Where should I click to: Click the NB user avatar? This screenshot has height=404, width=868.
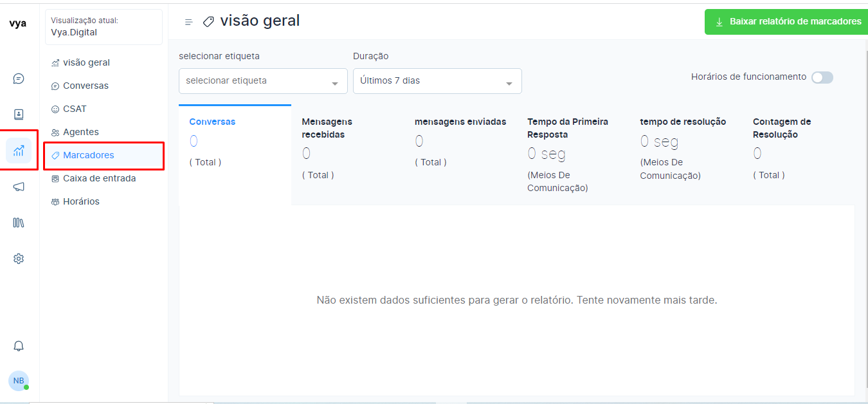pos(19,381)
